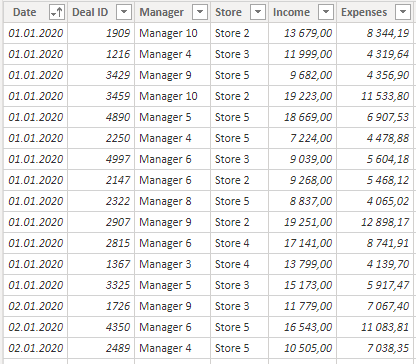Open the Date column sort filter button

[57, 12]
